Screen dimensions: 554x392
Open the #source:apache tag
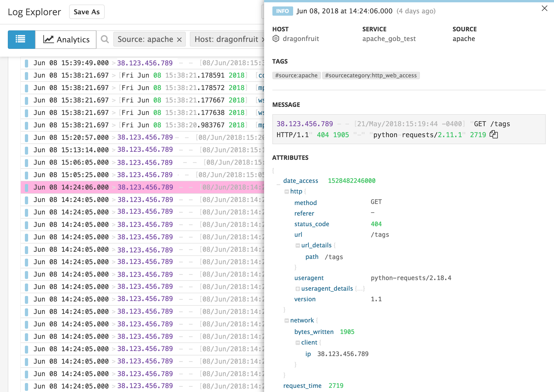pyautogui.click(x=296, y=75)
